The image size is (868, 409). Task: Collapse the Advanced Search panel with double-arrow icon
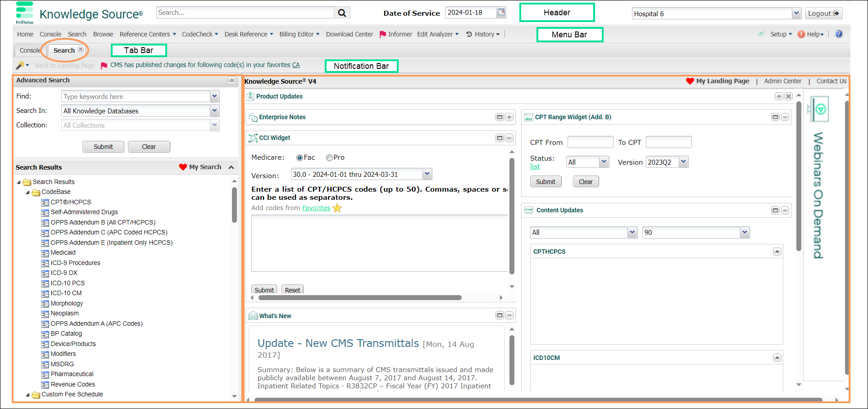pos(232,81)
